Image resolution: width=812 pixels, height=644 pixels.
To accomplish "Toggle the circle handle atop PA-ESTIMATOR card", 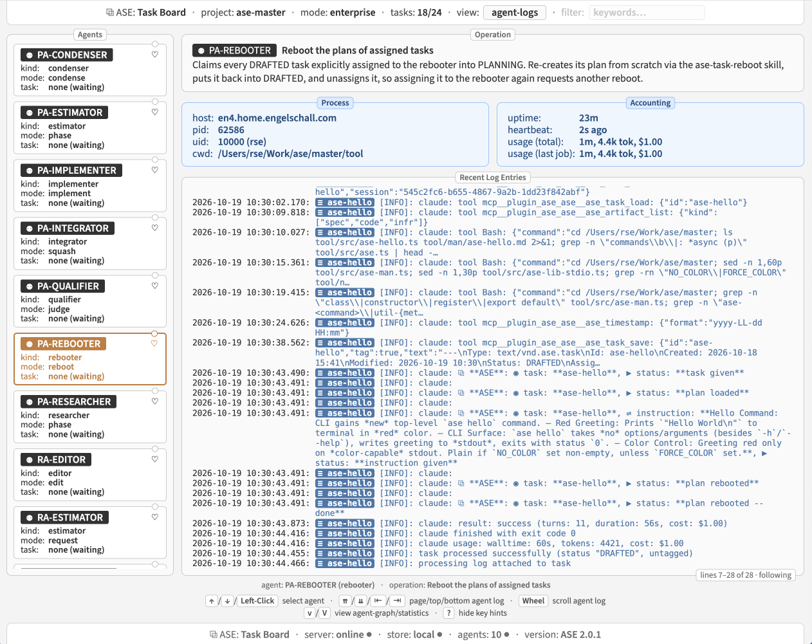I will pyautogui.click(x=155, y=102).
